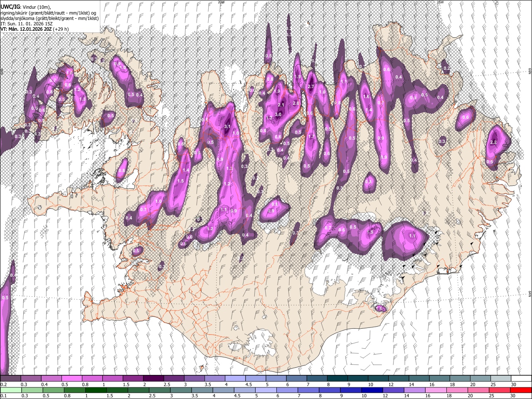This screenshot has width=532, height=399.
Task: Select the 'VT: Mán. 12.01.2026 20Z' line
Action: 34,29
